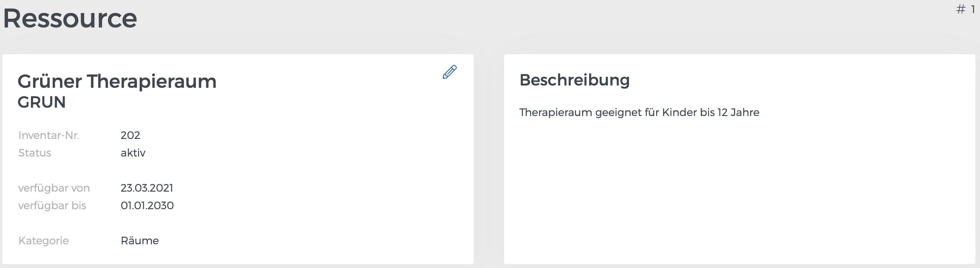This screenshot has width=980, height=268.
Task: Open the category value 'Räume'
Action: coord(139,241)
